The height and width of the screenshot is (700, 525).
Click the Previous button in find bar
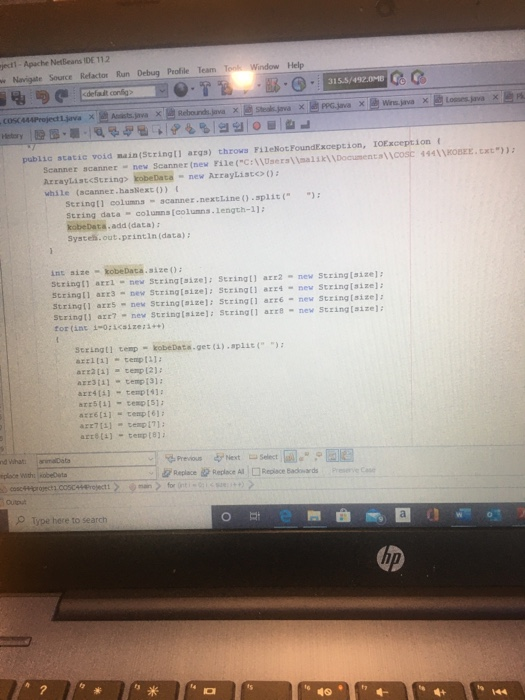tap(183, 458)
